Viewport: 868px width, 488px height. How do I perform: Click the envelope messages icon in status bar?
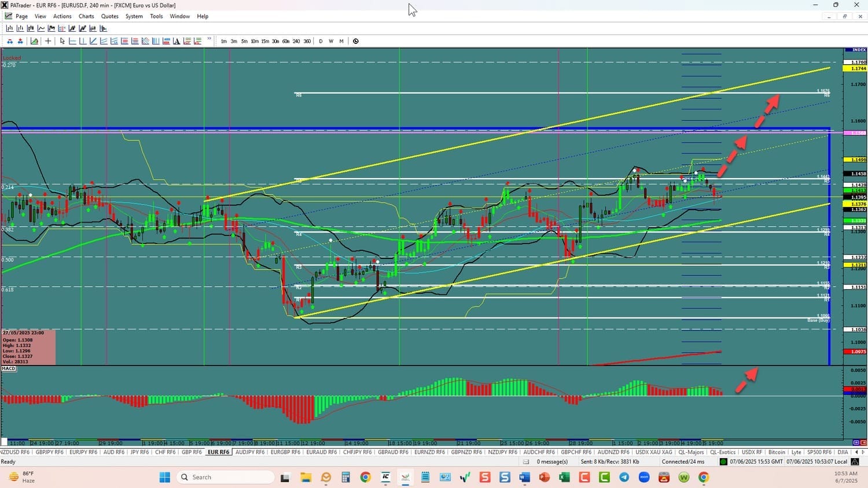(526, 462)
